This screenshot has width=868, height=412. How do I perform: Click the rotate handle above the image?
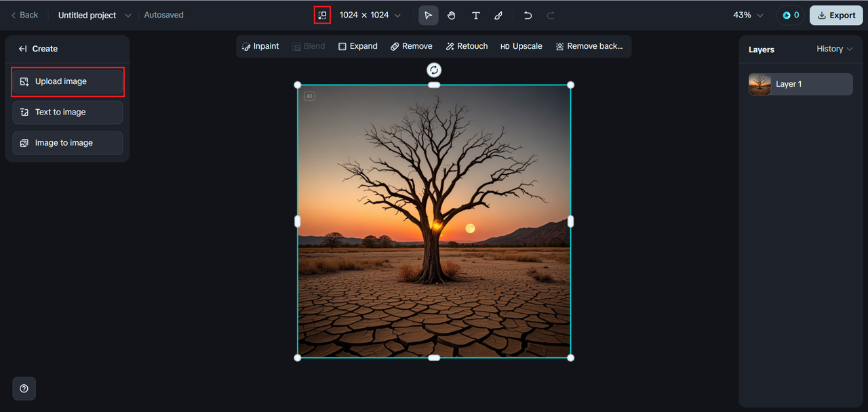tap(434, 70)
